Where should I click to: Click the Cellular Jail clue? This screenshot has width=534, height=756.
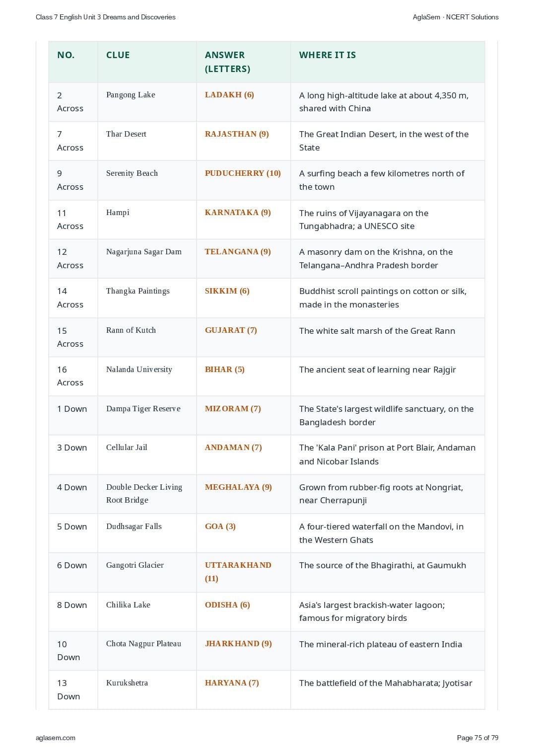point(127,448)
